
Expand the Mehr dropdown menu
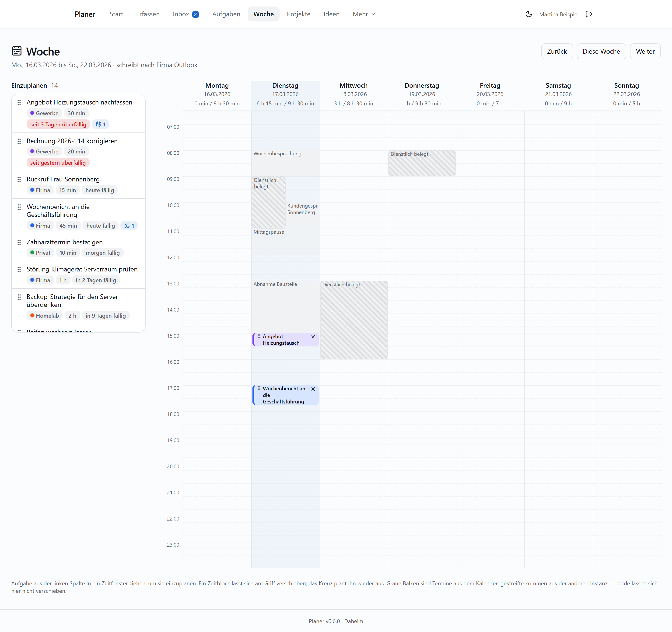tap(364, 14)
